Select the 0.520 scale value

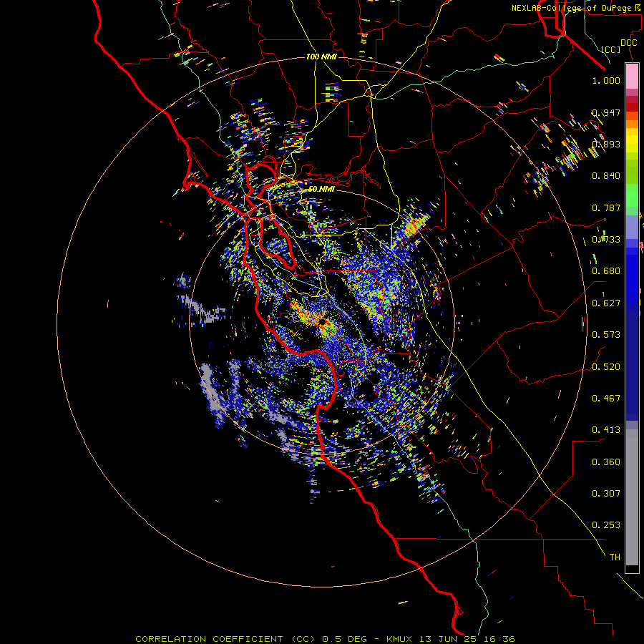(x=606, y=367)
